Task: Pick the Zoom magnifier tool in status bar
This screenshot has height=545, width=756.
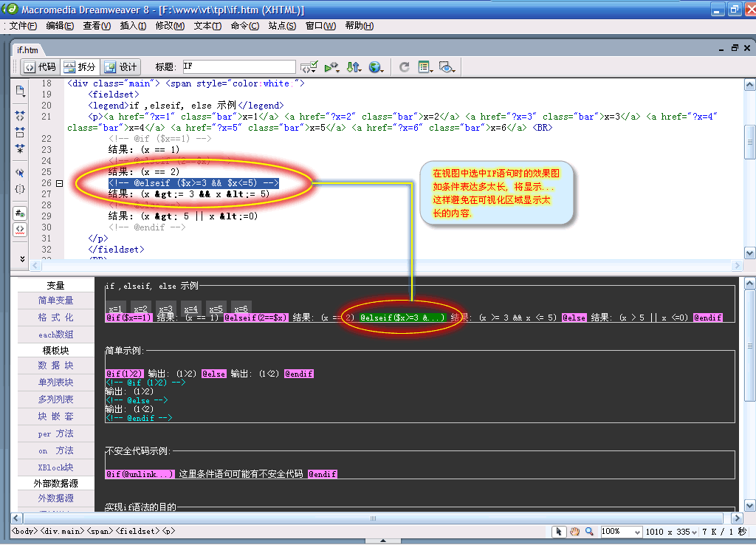Action: coord(589,532)
